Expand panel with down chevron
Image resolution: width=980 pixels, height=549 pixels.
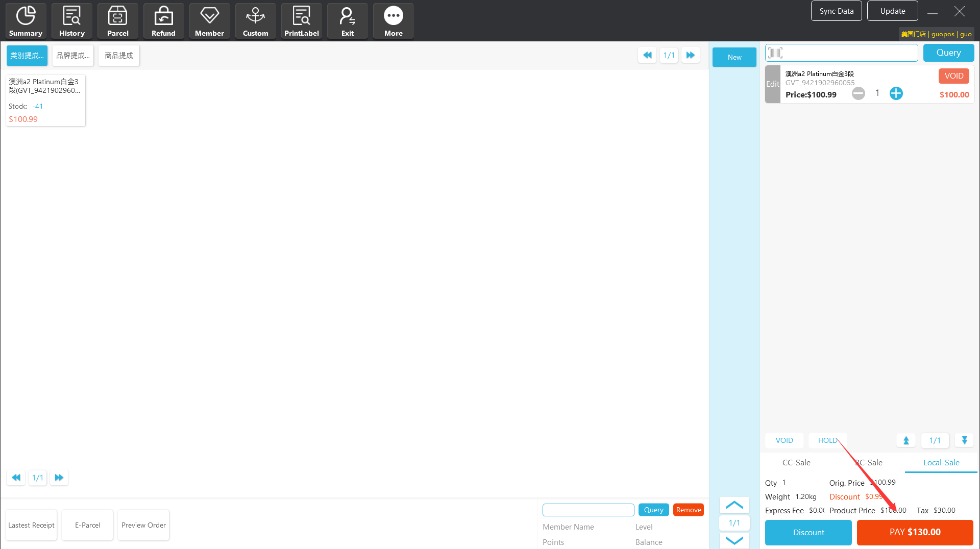(734, 540)
